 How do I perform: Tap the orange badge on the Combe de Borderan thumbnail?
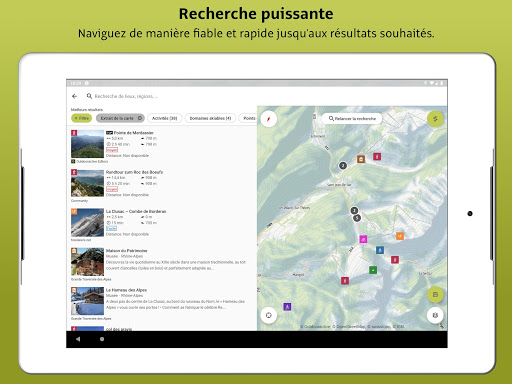74,211
